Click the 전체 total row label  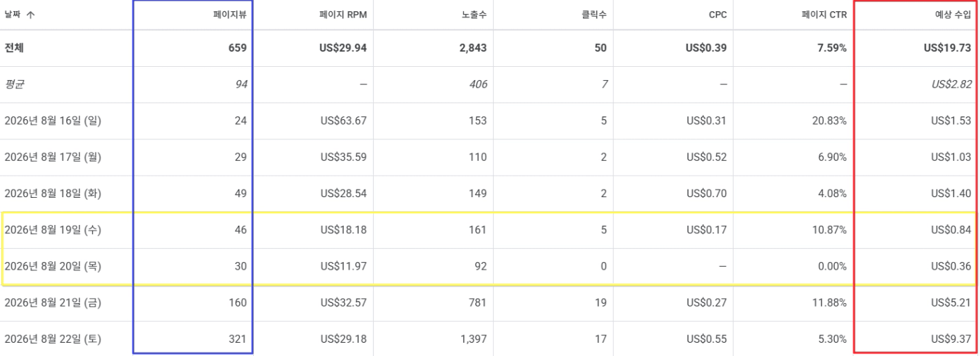click(x=15, y=48)
